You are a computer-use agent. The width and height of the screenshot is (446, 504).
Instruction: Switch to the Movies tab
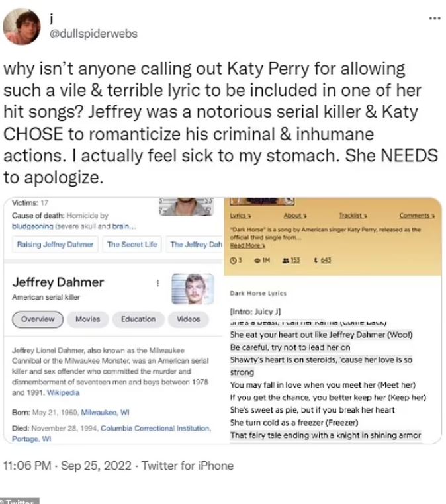click(x=87, y=319)
